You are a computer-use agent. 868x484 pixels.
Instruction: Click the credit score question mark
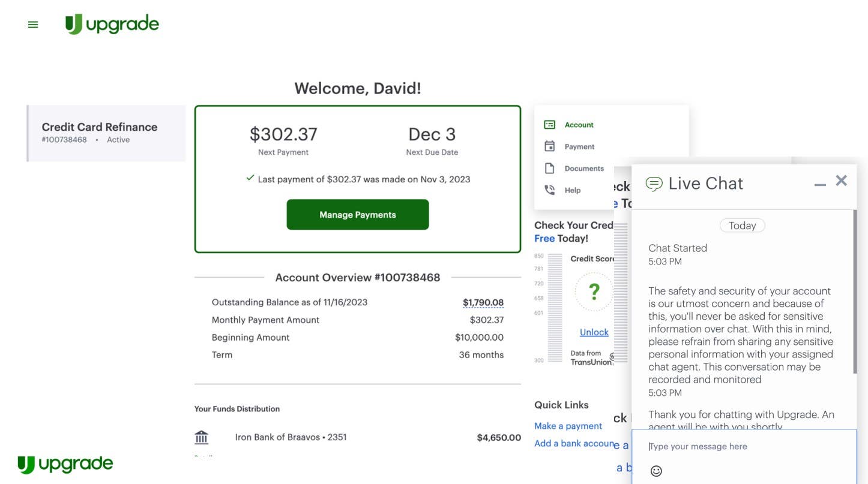(594, 292)
